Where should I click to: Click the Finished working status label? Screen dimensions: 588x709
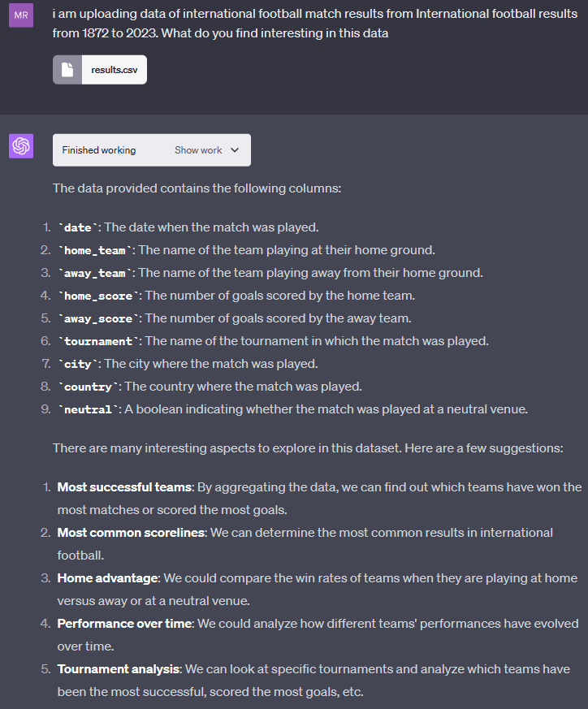pos(98,150)
